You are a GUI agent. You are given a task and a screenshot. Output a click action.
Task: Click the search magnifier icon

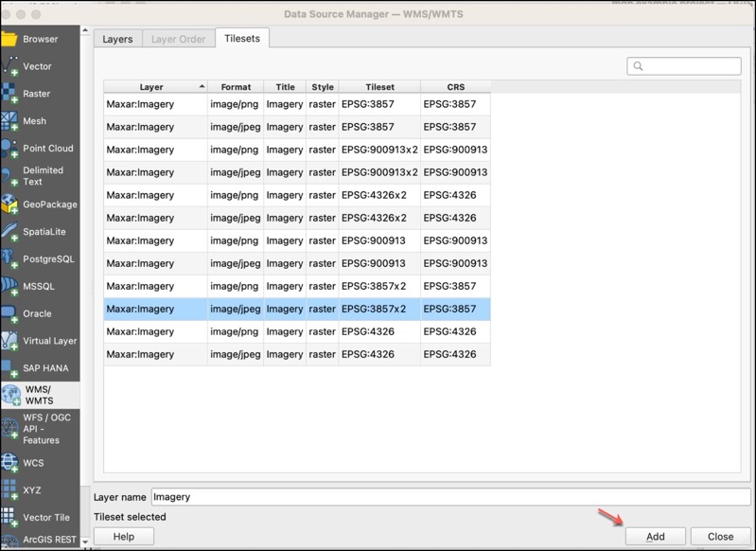point(638,66)
